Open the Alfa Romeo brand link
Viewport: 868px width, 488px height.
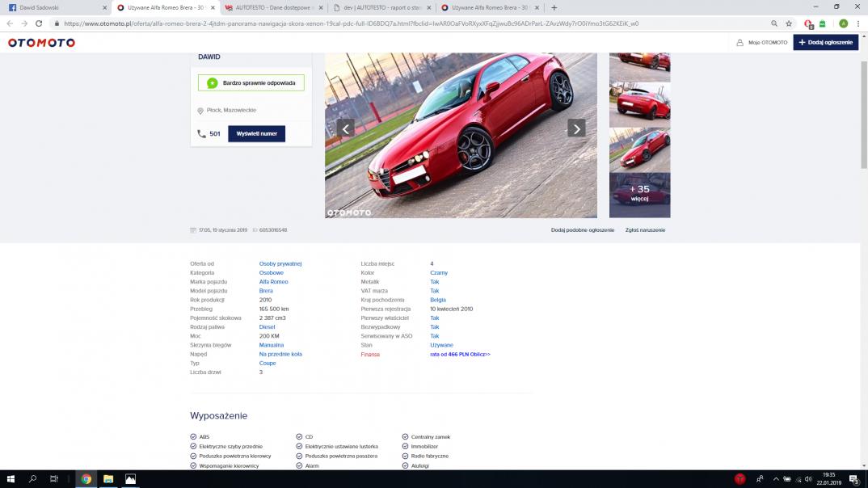(x=273, y=282)
